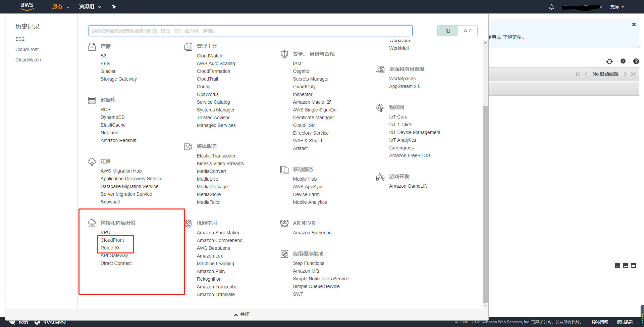Image resolution: width=644 pixels, height=327 pixels.
Task: Open VPC service
Action: (105, 232)
